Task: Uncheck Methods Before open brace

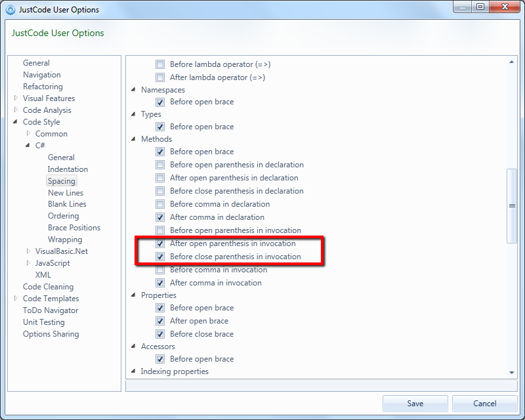Action: pyautogui.click(x=160, y=152)
